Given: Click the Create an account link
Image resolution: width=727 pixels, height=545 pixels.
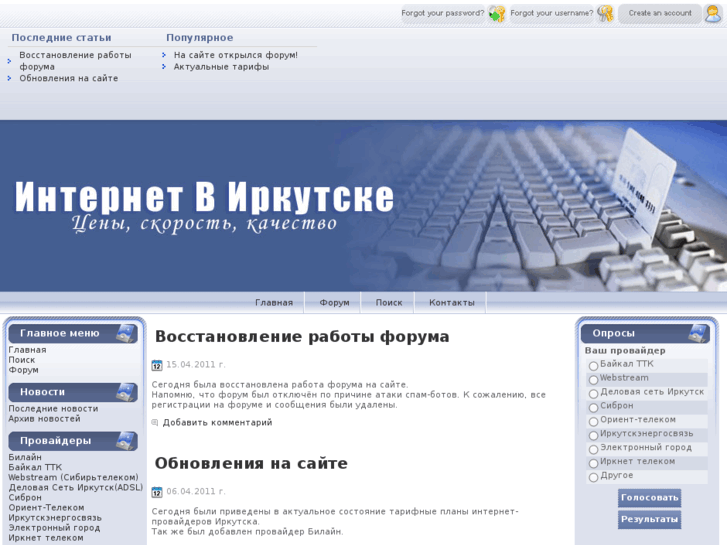Looking at the screenshot, I should 660,13.
